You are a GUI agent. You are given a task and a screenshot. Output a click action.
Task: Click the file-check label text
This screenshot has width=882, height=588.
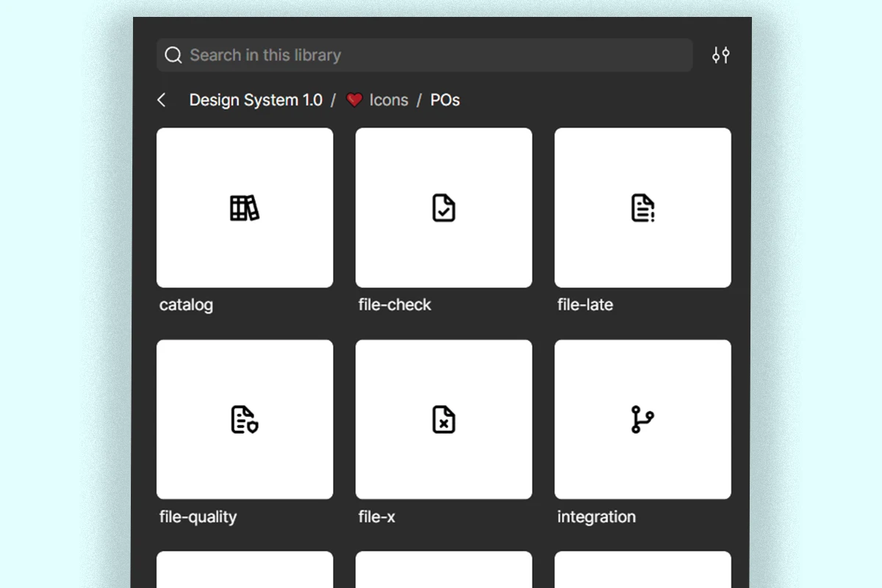click(x=395, y=305)
